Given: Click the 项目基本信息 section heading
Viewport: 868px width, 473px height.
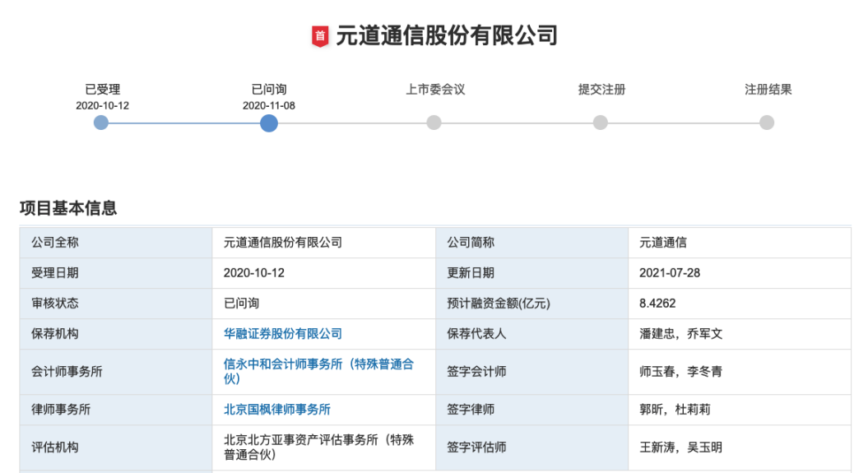Looking at the screenshot, I should (68, 208).
